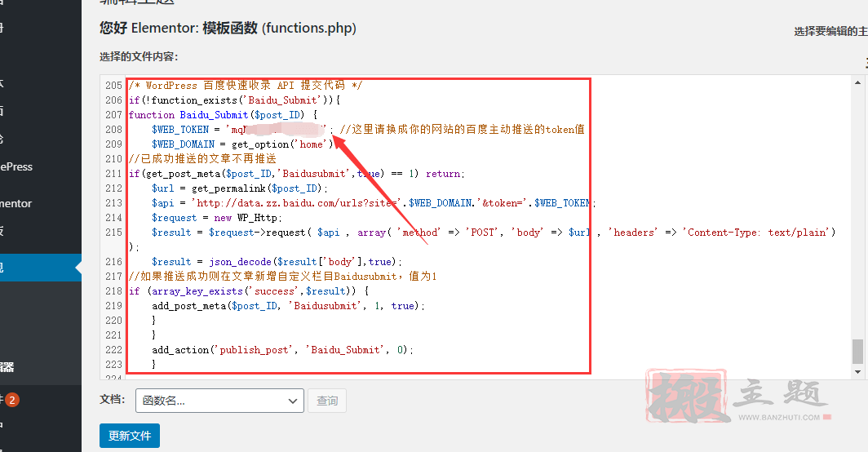Click line number 223 in the gutter
Image resolution: width=868 pixels, height=452 pixels.
[113, 365]
